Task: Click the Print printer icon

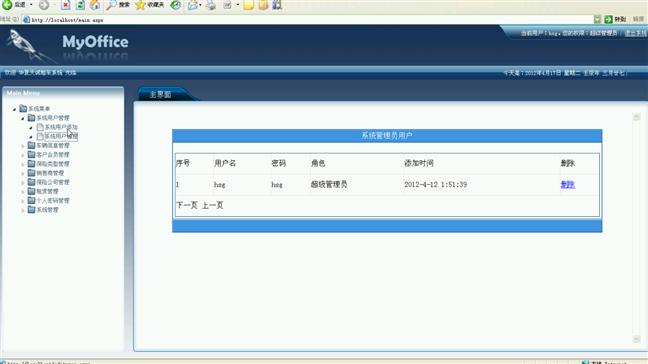Action: pyautogui.click(x=211, y=5)
